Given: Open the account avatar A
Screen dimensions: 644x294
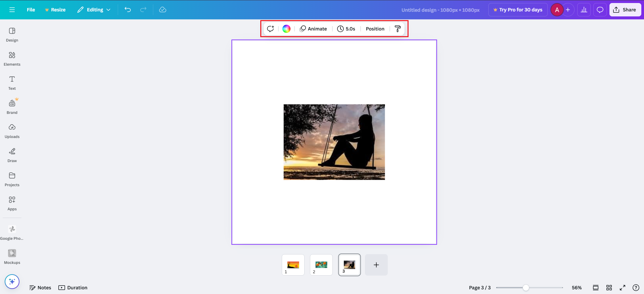Looking at the screenshot, I should coord(557,10).
